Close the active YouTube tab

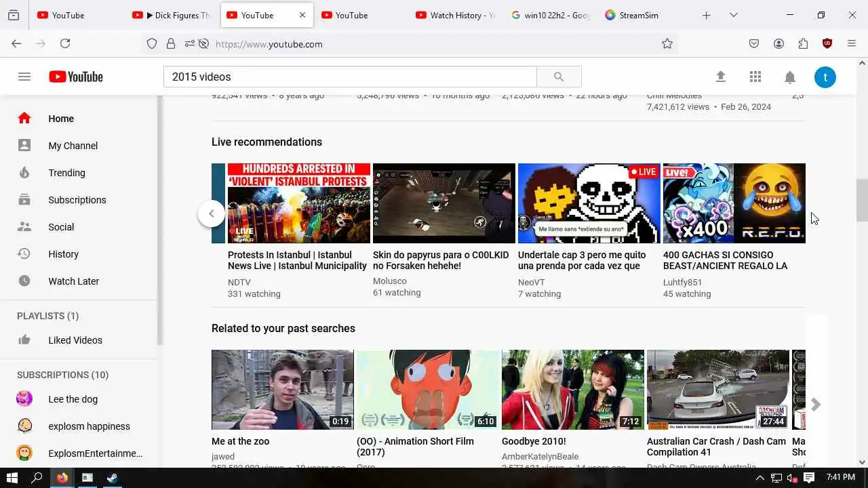(x=302, y=15)
